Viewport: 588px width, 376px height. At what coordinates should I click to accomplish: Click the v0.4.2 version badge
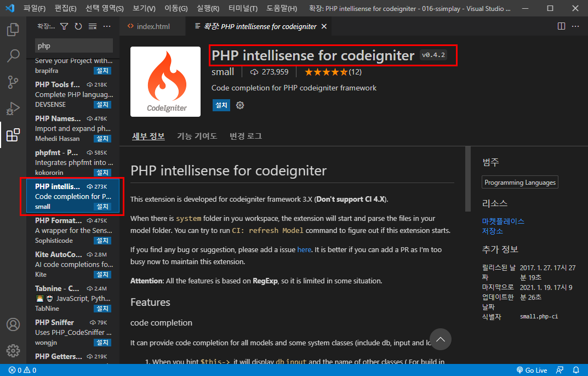click(x=433, y=55)
